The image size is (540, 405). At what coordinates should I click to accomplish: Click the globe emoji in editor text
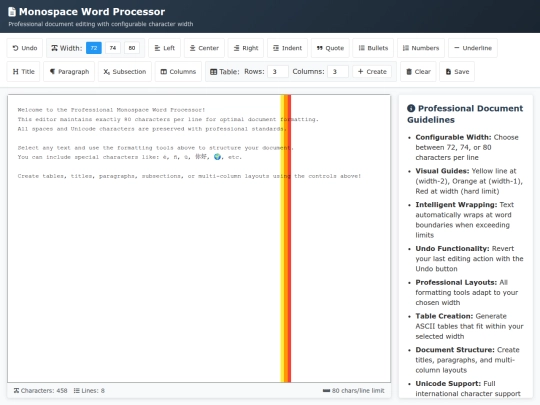coord(217,157)
